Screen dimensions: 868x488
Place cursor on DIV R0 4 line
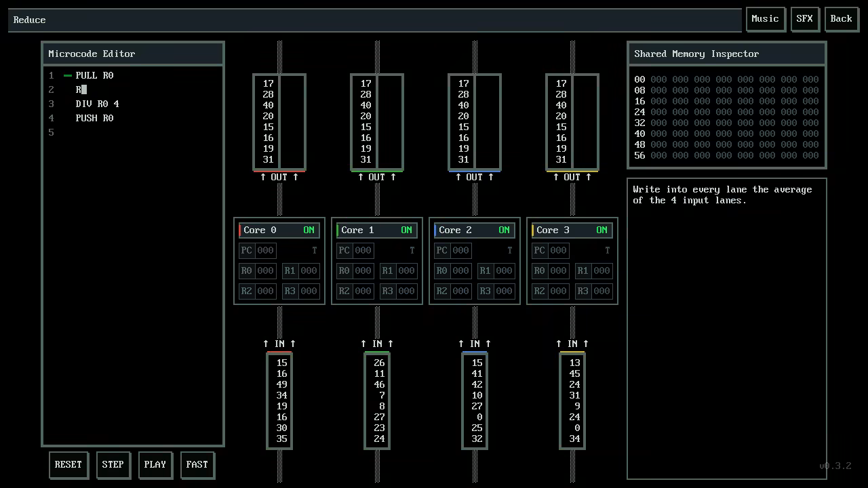(97, 104)
